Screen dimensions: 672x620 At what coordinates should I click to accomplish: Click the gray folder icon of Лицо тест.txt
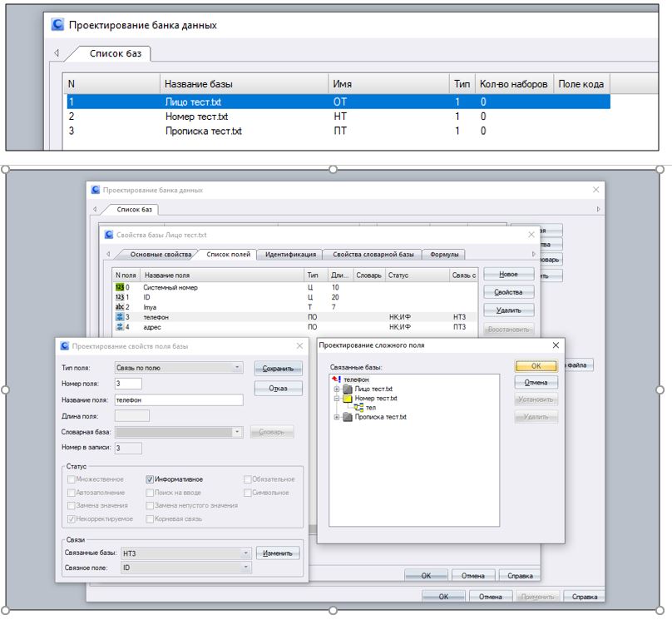point(348,389)
